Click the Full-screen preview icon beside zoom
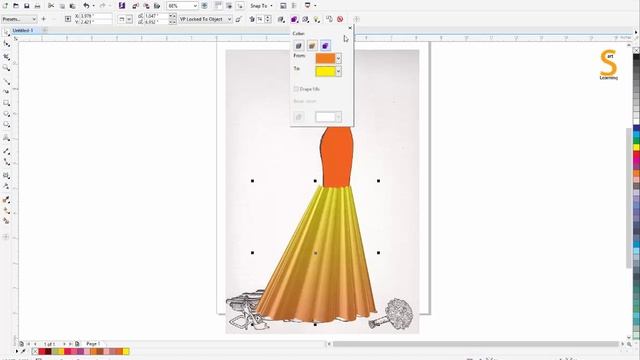This screenshot has height=360, width=640. coord(204,6)
